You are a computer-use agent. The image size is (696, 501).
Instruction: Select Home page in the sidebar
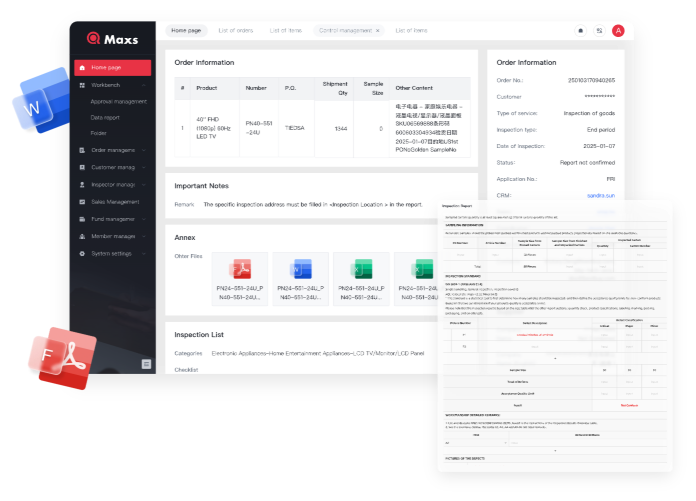coord(111,68)
